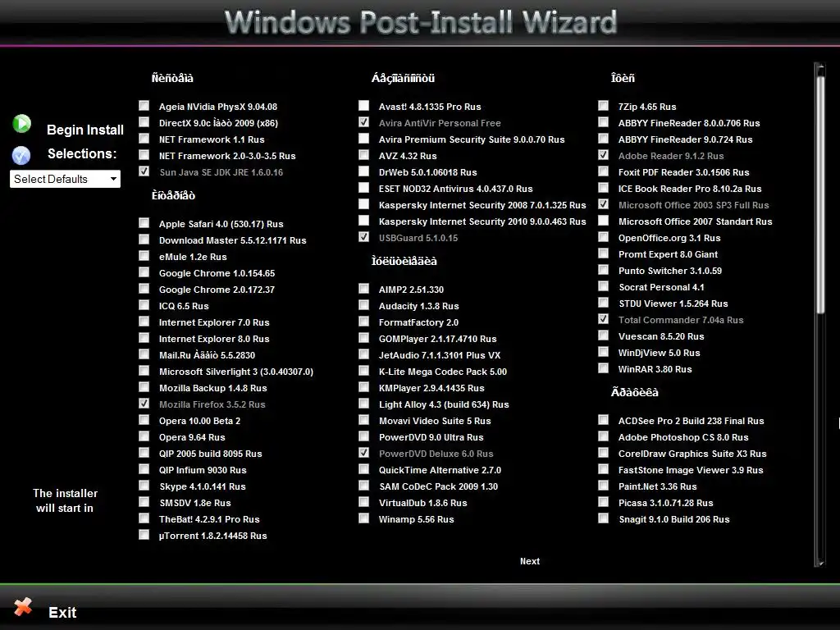Click the FormatFactory 2.0 label
Viewport: 840px width, 630px height.
pos(419,322)
